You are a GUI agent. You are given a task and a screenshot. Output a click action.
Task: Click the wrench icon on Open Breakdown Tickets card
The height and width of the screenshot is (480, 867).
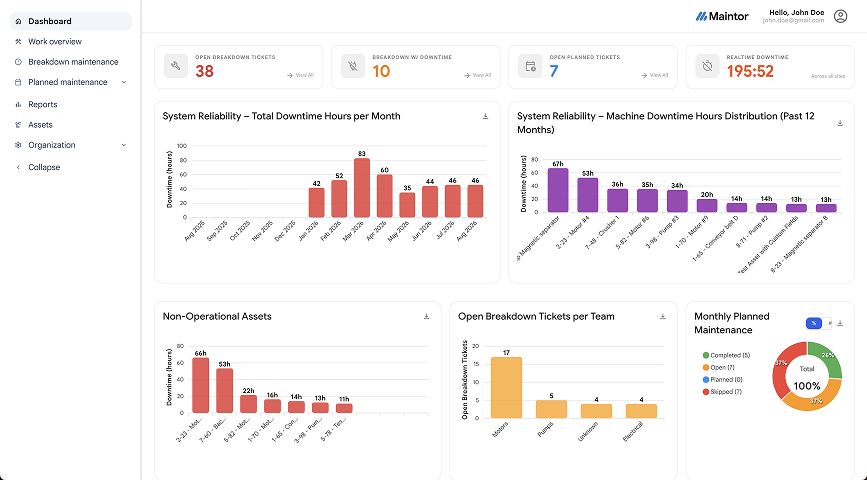pyautogui.click(x=176, y=66)
